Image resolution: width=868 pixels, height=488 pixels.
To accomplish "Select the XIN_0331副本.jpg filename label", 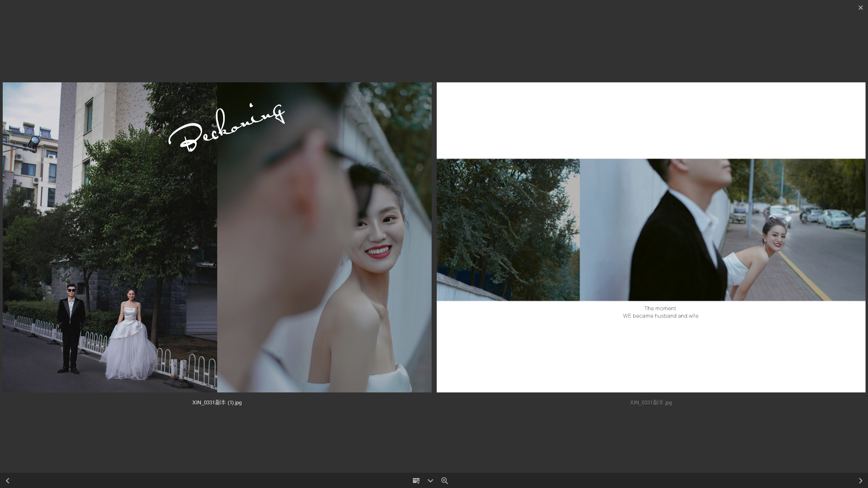I will (x=651, y=403).
